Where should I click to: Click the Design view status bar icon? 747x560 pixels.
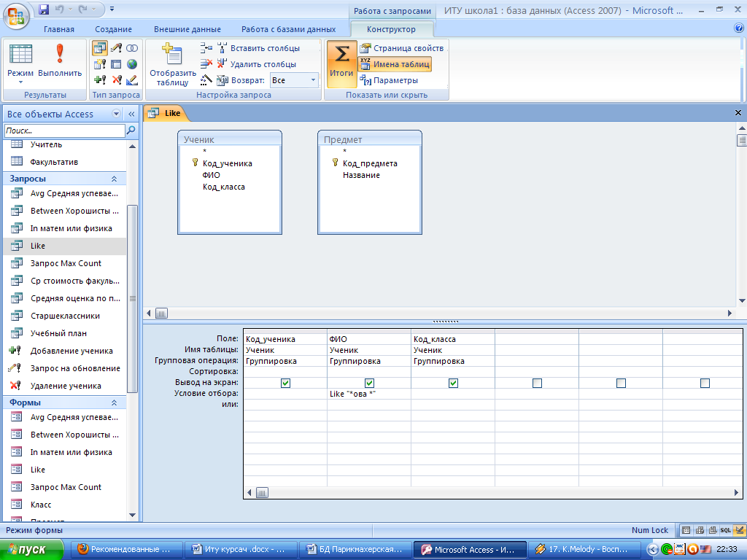[x=739, y=530]
